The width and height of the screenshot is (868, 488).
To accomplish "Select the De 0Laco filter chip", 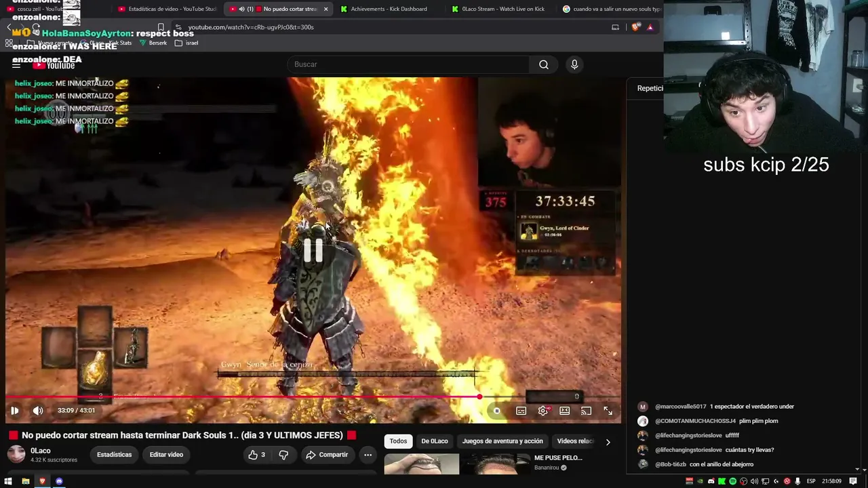I will [435, 441].
